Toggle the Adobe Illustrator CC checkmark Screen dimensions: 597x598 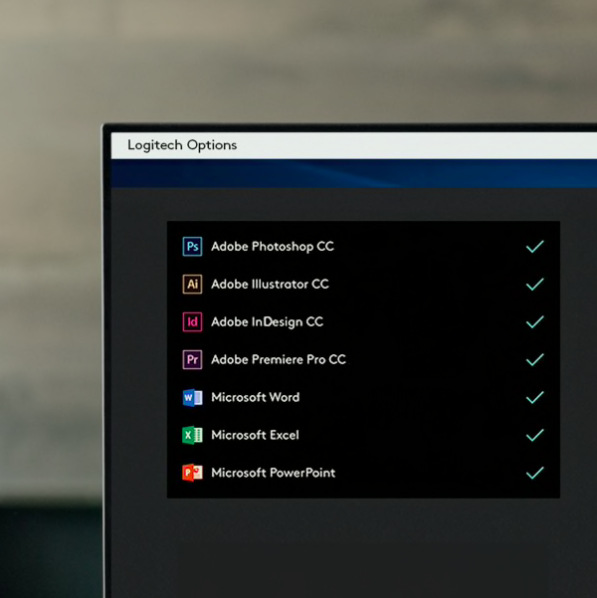[x=535, y=284]
